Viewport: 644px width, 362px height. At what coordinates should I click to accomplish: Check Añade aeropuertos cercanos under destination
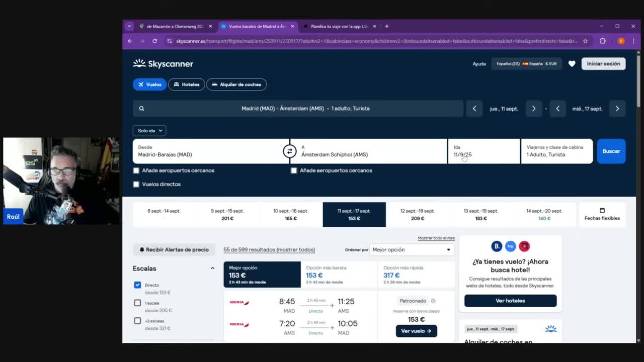[x=294, y=170]
